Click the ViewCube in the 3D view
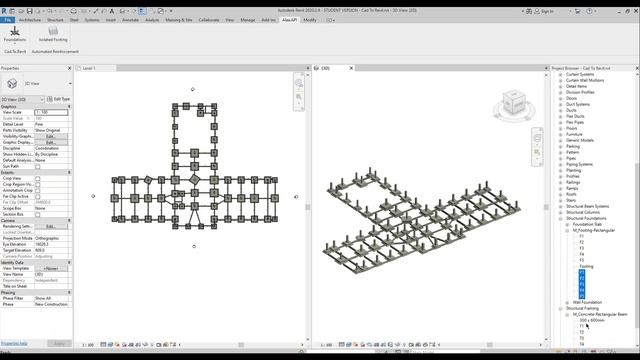The height and width of the screenshot is (360, 640). click(x=514, y=103)
